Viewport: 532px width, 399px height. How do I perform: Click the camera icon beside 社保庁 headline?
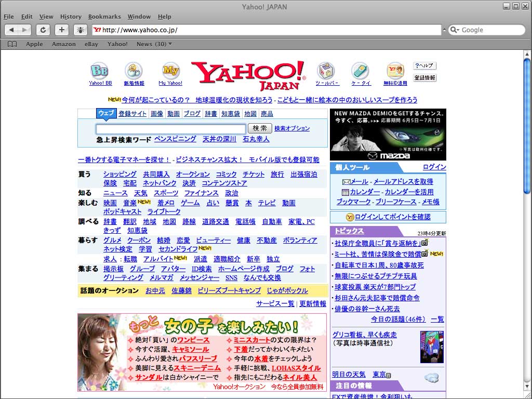[424, 243]
